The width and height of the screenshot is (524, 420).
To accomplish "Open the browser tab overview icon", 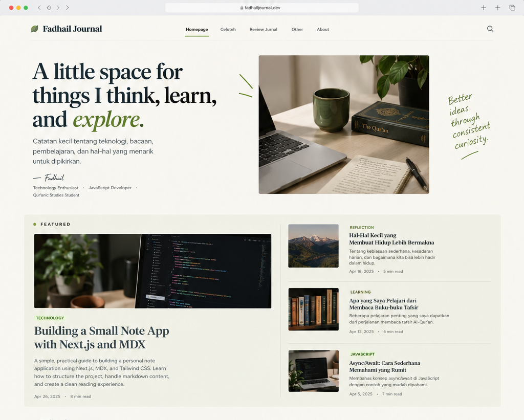I will [x=512, y=8].
